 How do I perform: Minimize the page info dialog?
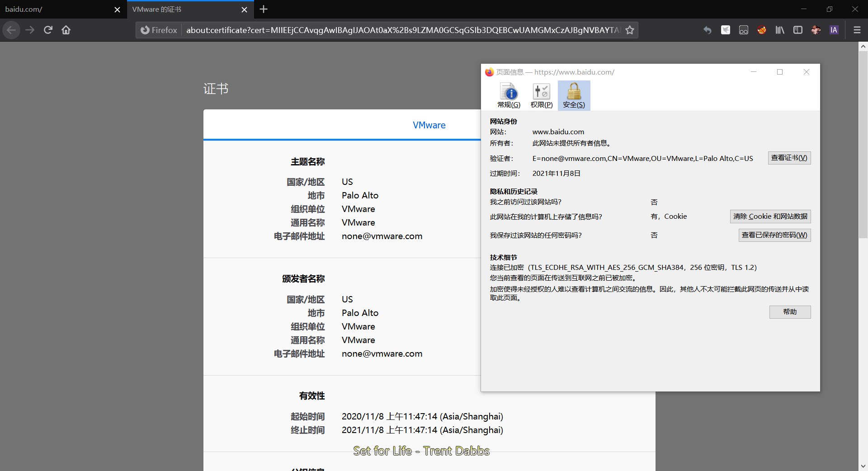pyautogui.click(x=754, y=72)
